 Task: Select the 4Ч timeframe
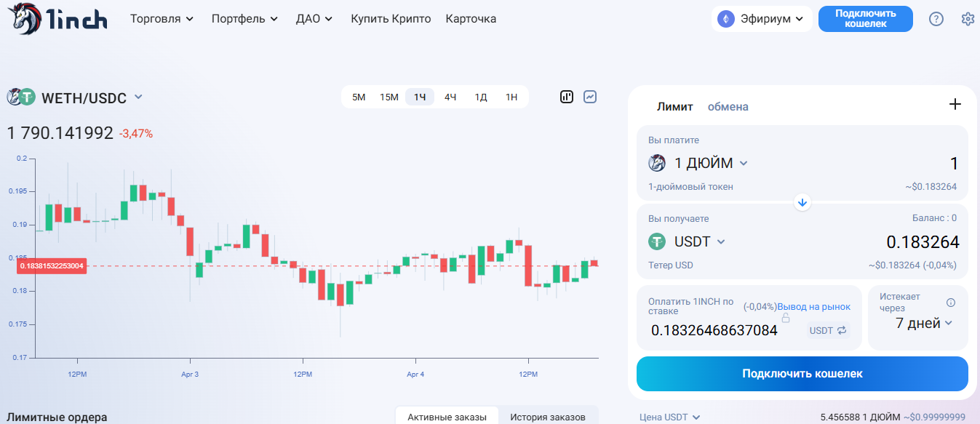tap(450, 97)
